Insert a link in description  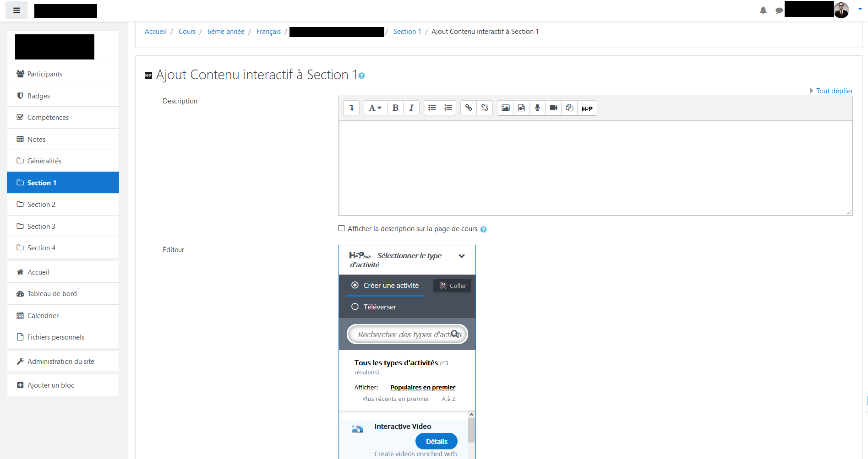click(469, 108)
